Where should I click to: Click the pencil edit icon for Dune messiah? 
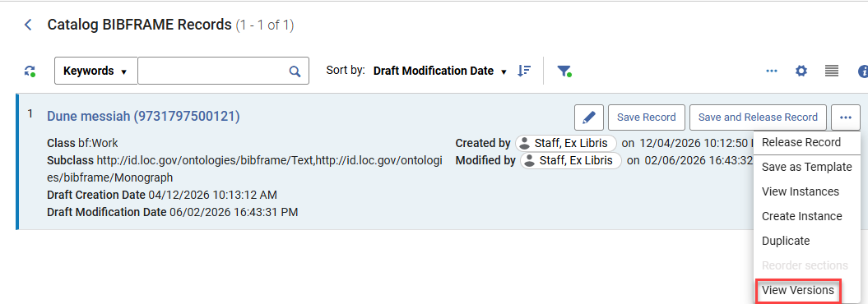coord(589,117)
